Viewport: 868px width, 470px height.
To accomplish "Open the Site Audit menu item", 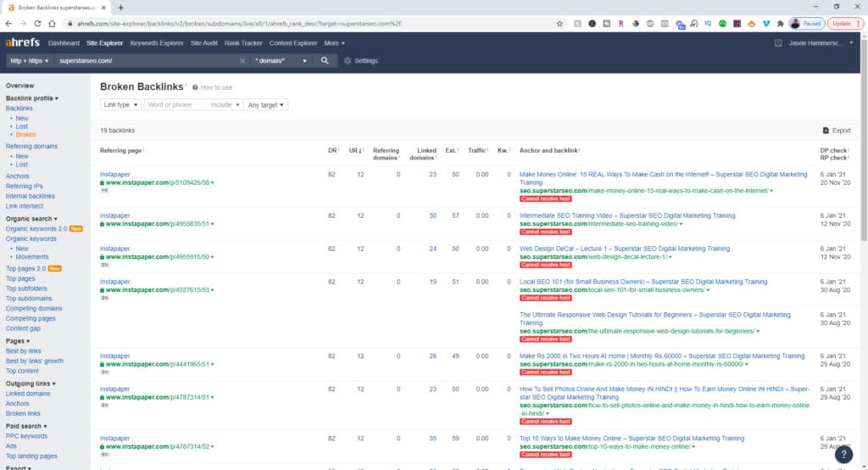I will point(203,43).
